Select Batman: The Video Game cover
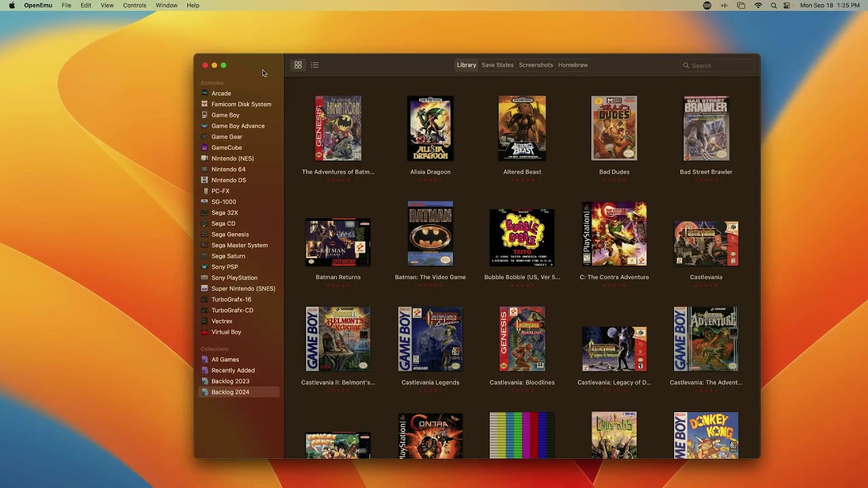This screenshot has height=488, width=868. tap(430, 233)
